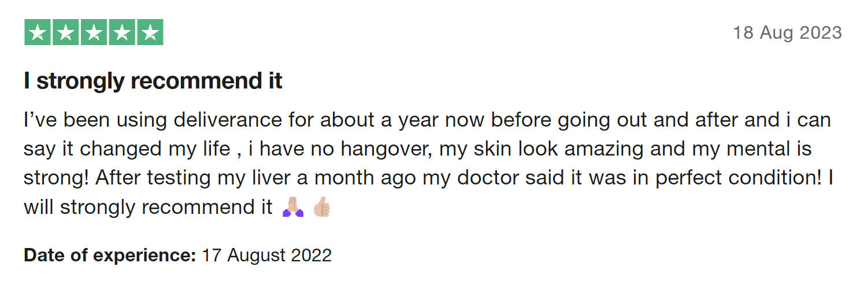Click the fifth (last) rating star
868x281 pixels.
tap(150, 32)
